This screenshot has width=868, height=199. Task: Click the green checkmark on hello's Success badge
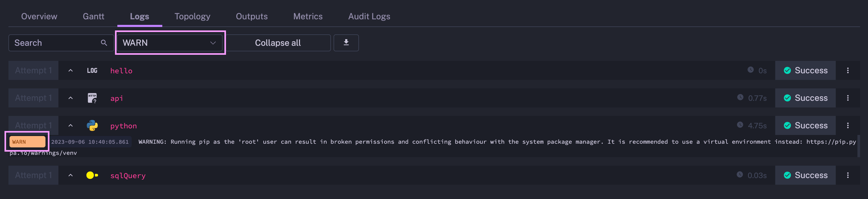tap(787, 70)
